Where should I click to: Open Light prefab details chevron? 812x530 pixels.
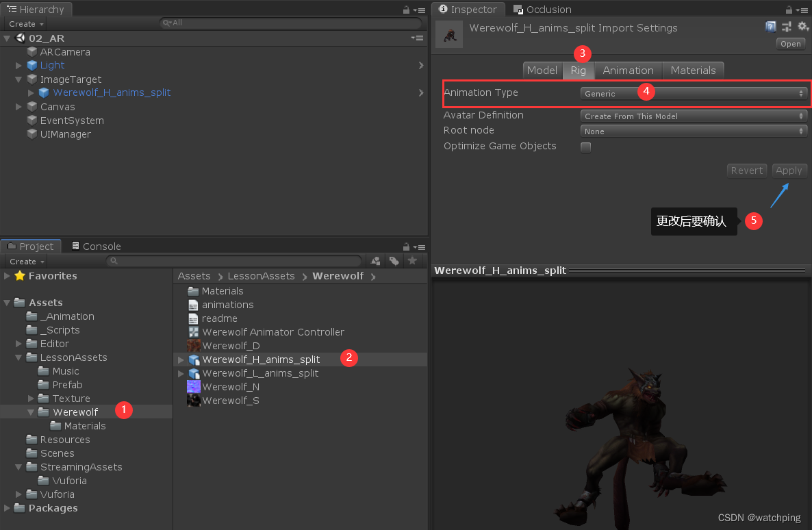[421, 65]
